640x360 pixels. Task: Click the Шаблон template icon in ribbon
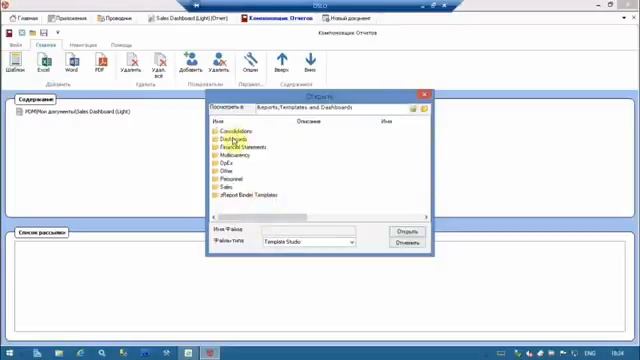[16, 62]
